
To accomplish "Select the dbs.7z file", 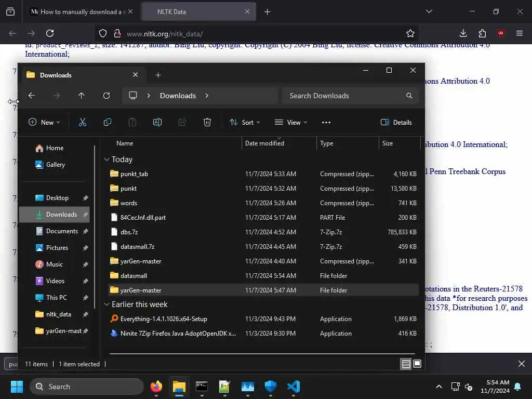I will click(x=263, y=232).
